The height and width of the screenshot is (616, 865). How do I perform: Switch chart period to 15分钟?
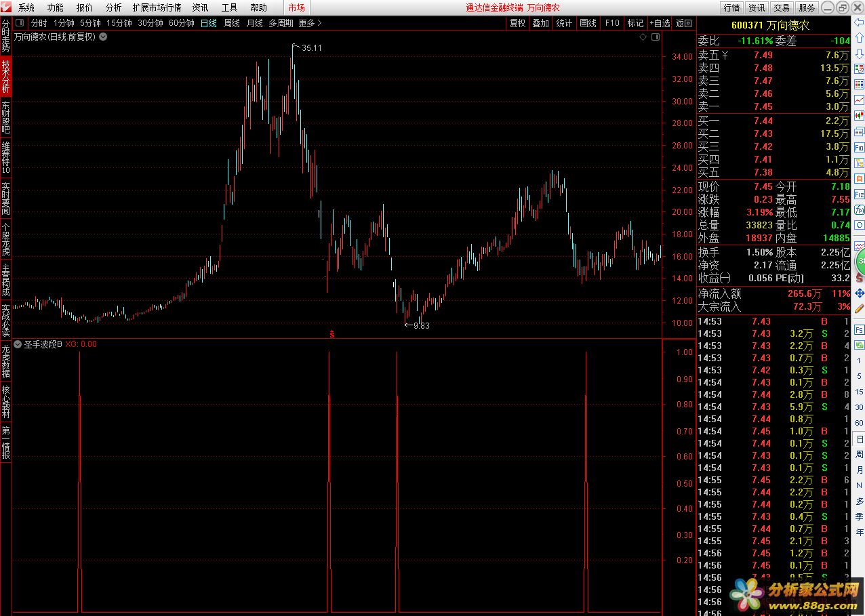(119, 23)
